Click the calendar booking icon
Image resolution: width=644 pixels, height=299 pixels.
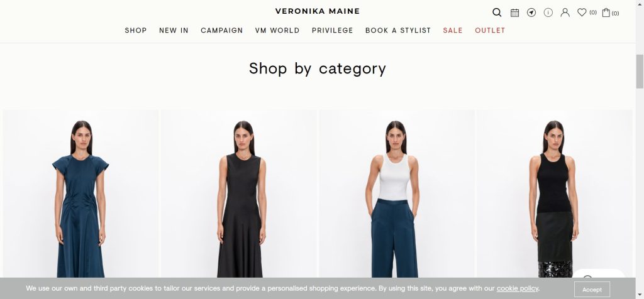point(514,13)
